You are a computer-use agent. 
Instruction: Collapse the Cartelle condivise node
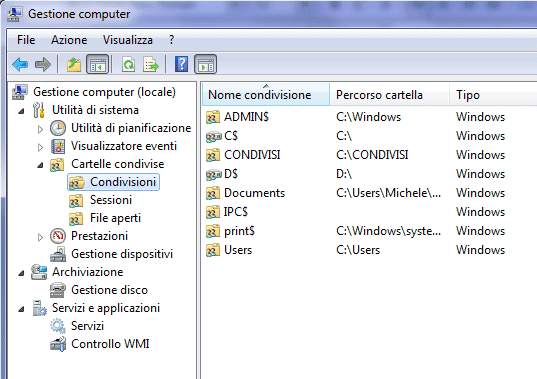[40, 165]
